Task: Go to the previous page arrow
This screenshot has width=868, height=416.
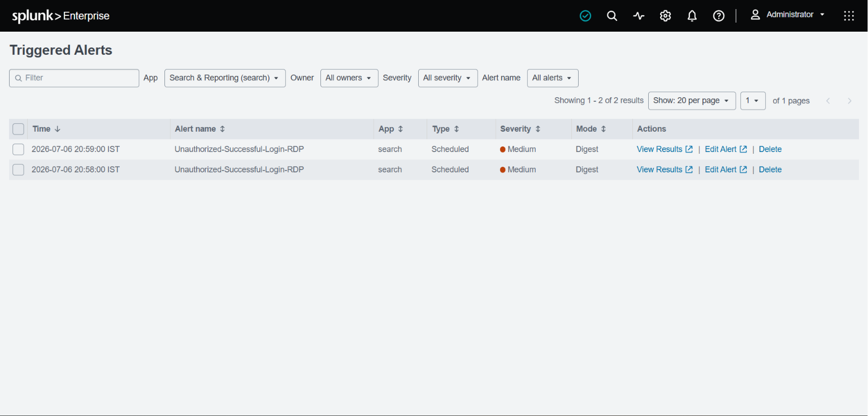Action: pos(828,101)
